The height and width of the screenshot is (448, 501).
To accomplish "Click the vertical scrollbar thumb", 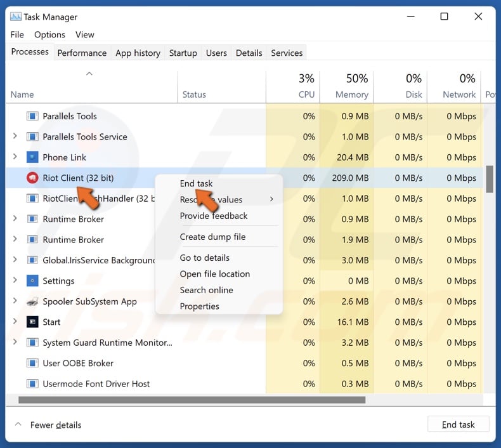I will click(x=490, y=179).
